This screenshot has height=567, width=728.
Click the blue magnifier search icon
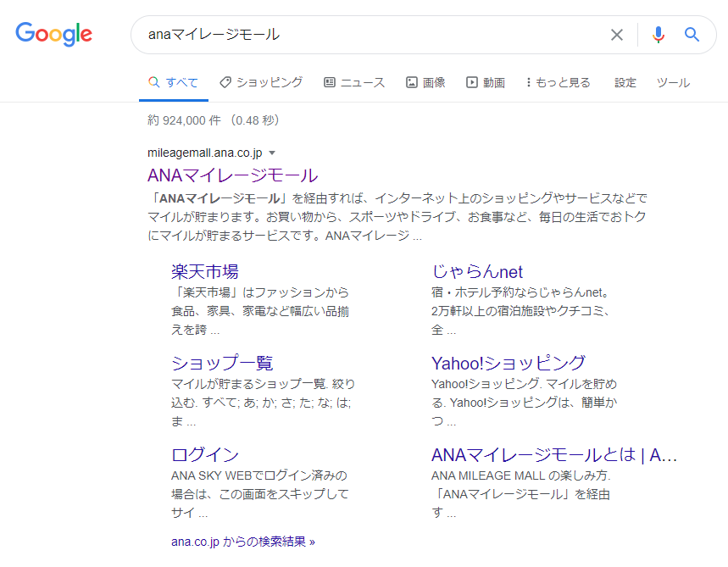[x=692, y=35]
